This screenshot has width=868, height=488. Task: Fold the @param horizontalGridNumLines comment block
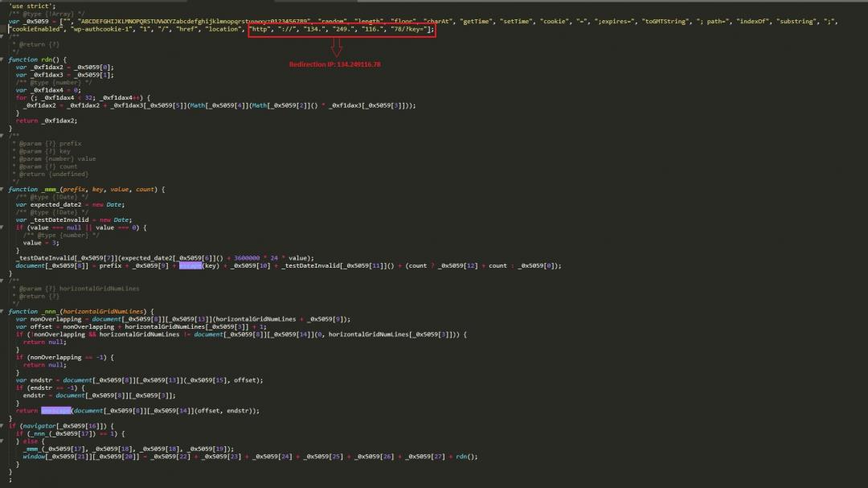(5, 281)
